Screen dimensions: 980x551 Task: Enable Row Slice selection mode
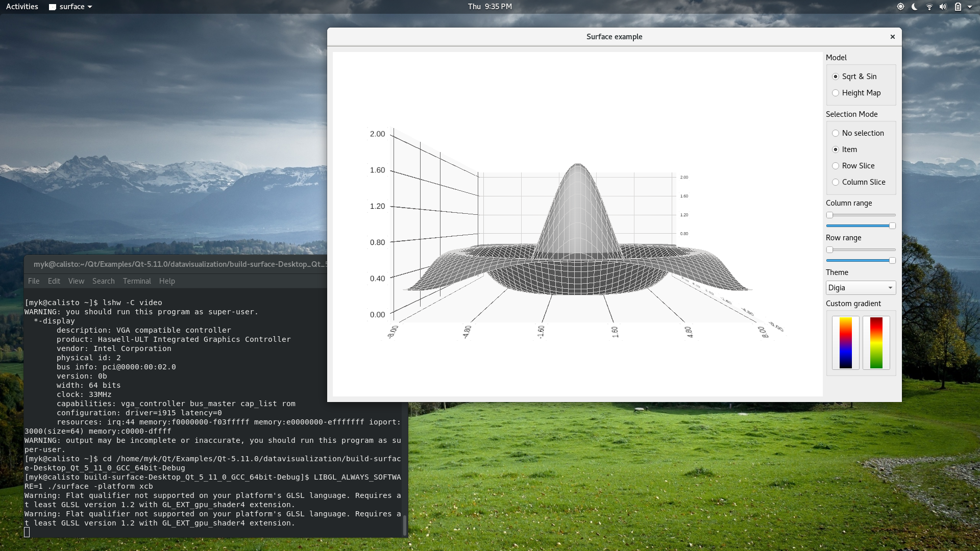coord(836,166)
